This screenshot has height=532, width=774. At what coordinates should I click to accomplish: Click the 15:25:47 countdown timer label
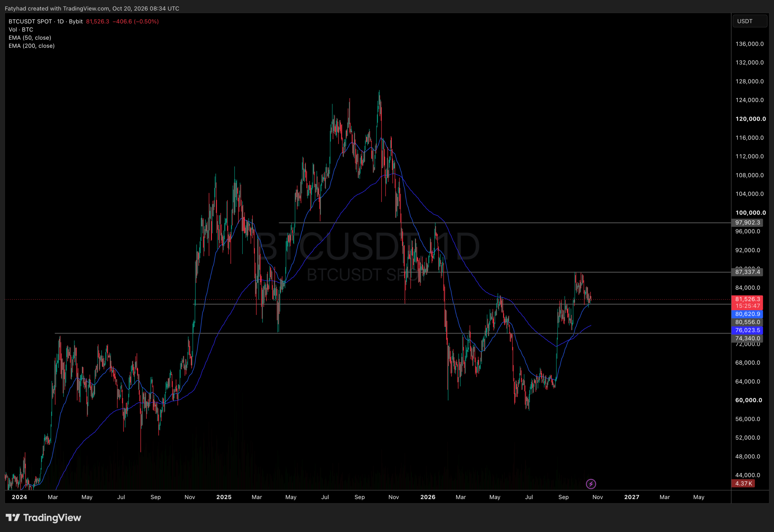(x=748, y=306)
